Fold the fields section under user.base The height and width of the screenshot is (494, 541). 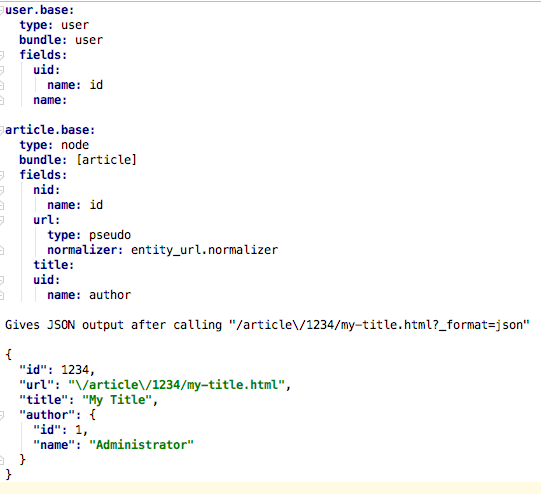pos(2,55)
